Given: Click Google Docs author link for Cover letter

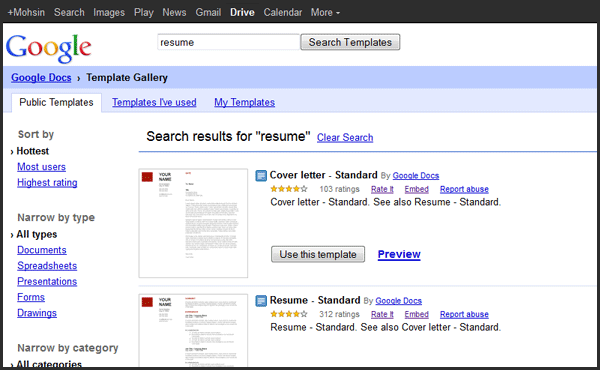Looking at the screenshot, I should tap(416, 176).
